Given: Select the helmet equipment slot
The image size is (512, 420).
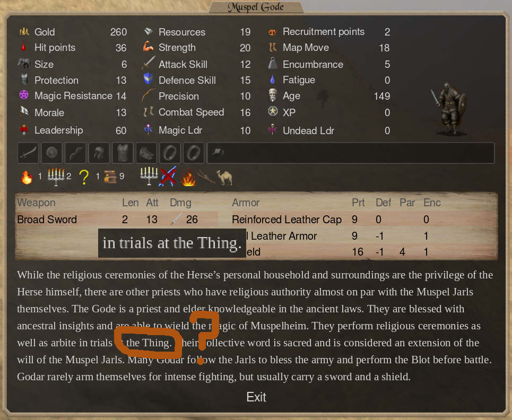Looking at the screenshot, I should 99,153.
